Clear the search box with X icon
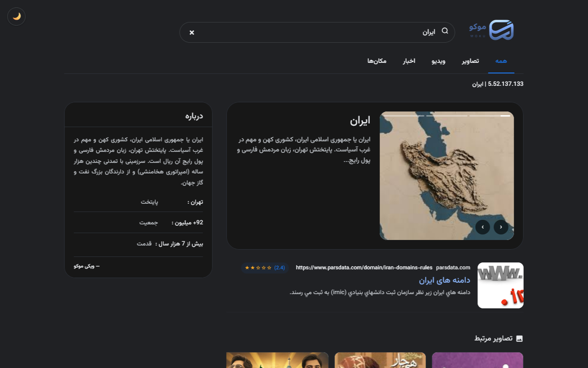This screenshot has height=368, width=588. pos(192,32)
